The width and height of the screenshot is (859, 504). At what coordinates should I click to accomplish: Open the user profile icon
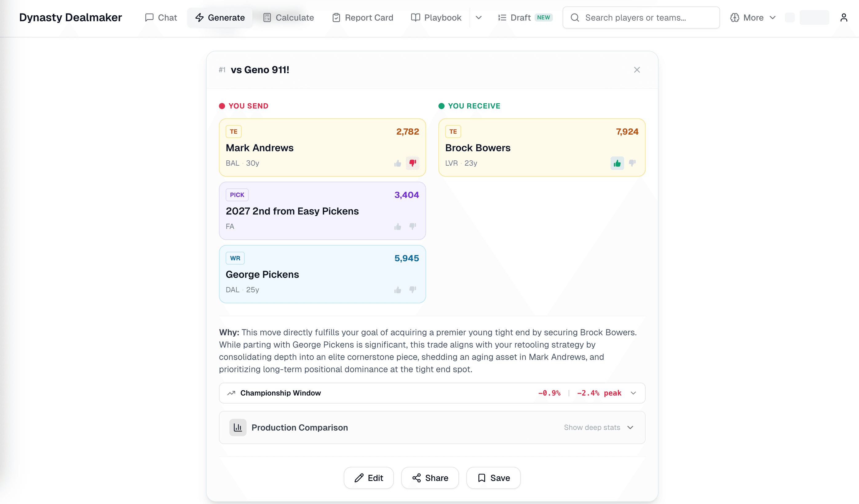coord(844,18)
